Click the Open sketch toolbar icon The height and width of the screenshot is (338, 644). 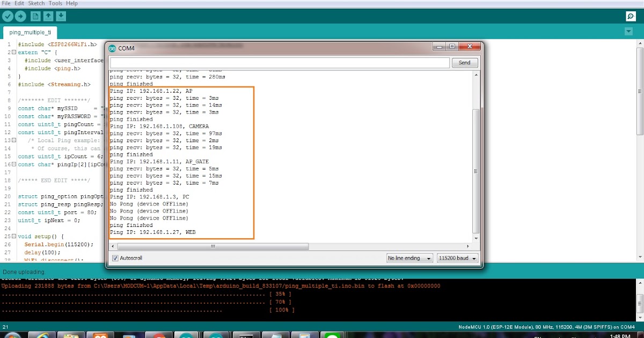pyautogui.click(x=48, y=16)
